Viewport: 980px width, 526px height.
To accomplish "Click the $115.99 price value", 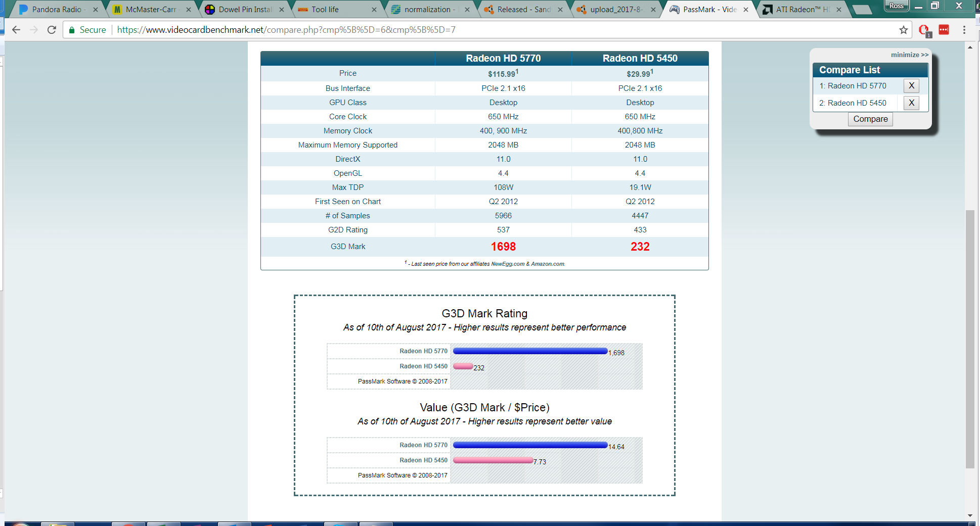I will pos(503,74).
